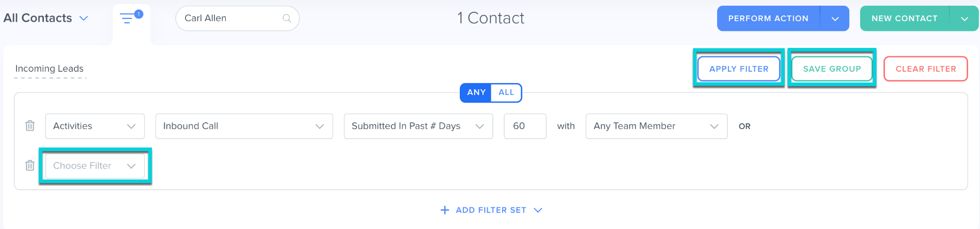This screenshot has height=229, width=980.
Task: Switch filter matching to ANY
Action: tap(476, 92)
